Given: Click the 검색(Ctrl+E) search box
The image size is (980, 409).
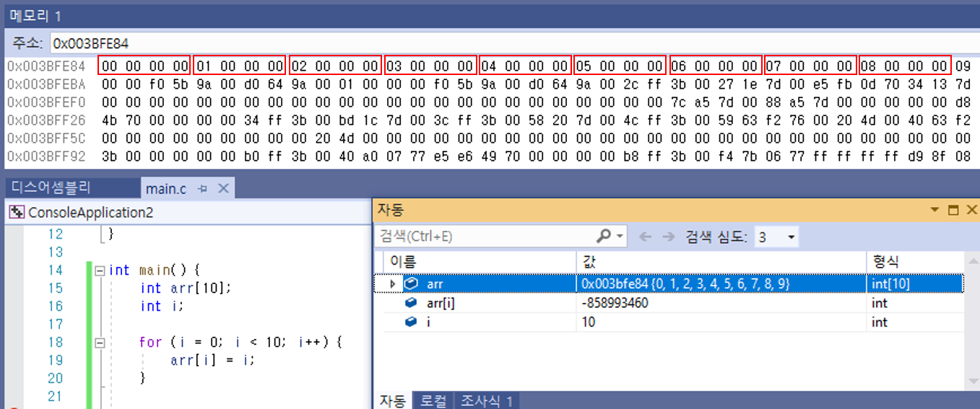Looking at the screenshot, I should (x=485, y=237).
